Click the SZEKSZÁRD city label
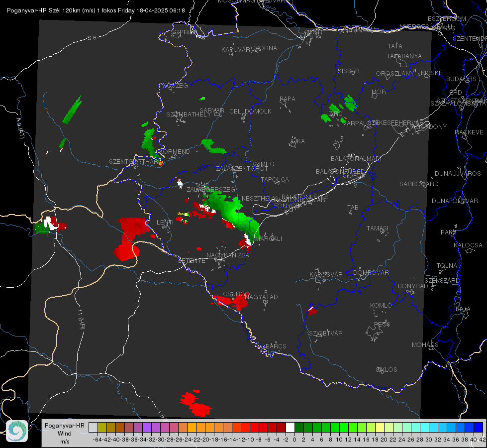487x448 pixels. (442, 281)
